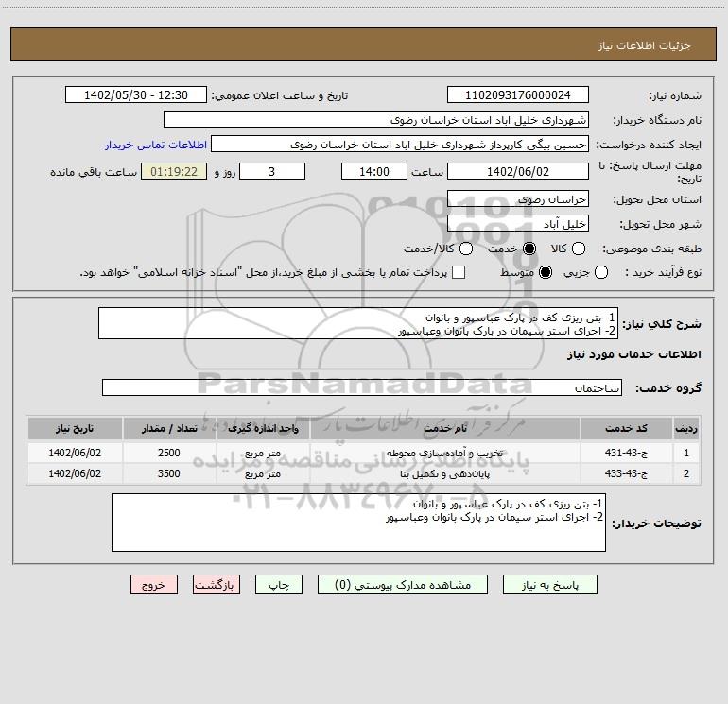Click the تخریب و آماده‌سازی محوطه cell
The image size is (728, 704).
444,453
